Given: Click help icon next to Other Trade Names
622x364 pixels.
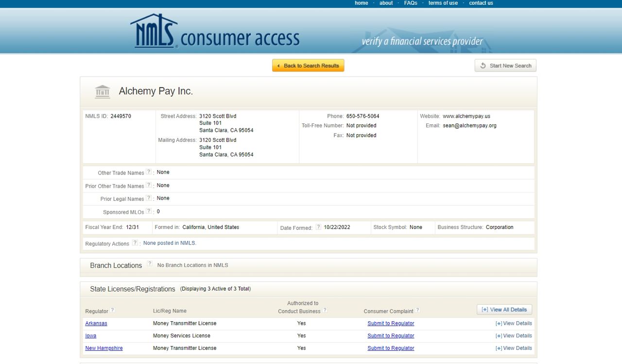Looking at the screenshot, I should pos(149,172).
